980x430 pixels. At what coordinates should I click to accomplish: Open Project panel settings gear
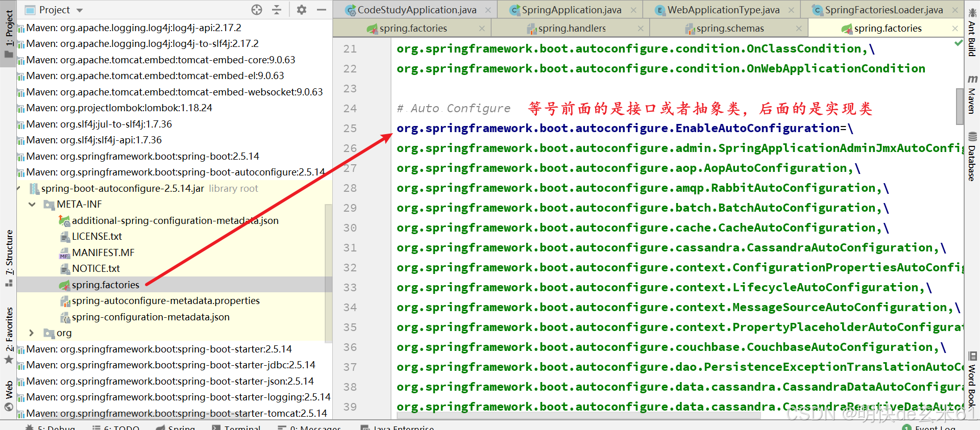tap(302, 10)
